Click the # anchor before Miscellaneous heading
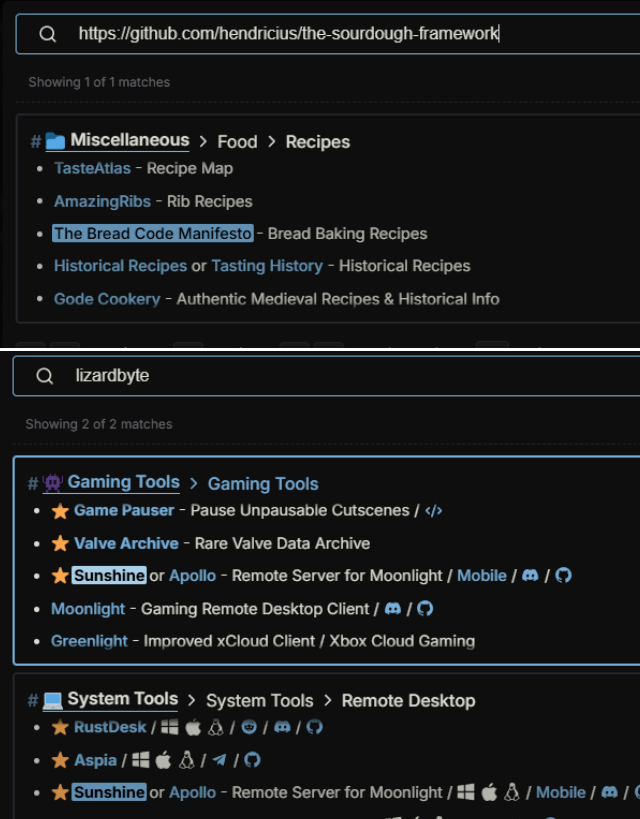The image size is (640, 819). click(36, 141)
